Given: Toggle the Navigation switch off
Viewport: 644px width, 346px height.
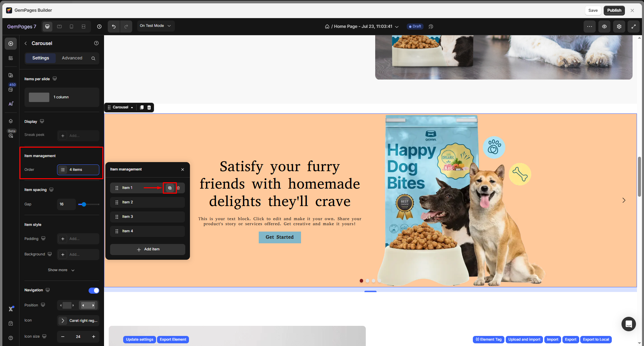Looking at the screenshot, I should point(94,291).
